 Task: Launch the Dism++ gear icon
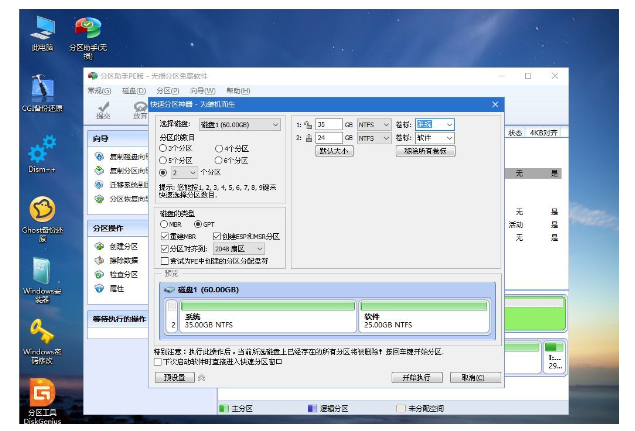(x=42, y=153)
